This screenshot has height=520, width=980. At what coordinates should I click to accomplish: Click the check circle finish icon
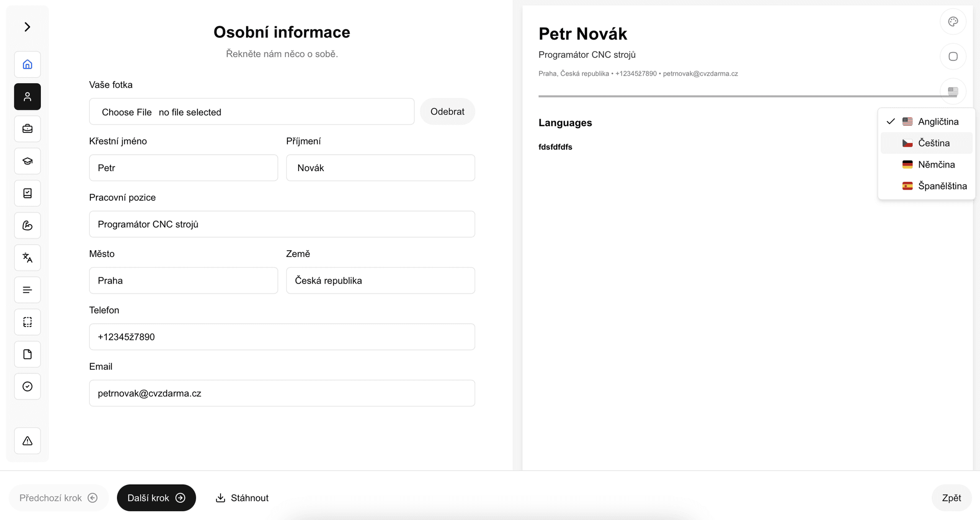click(x=28, y=387)
